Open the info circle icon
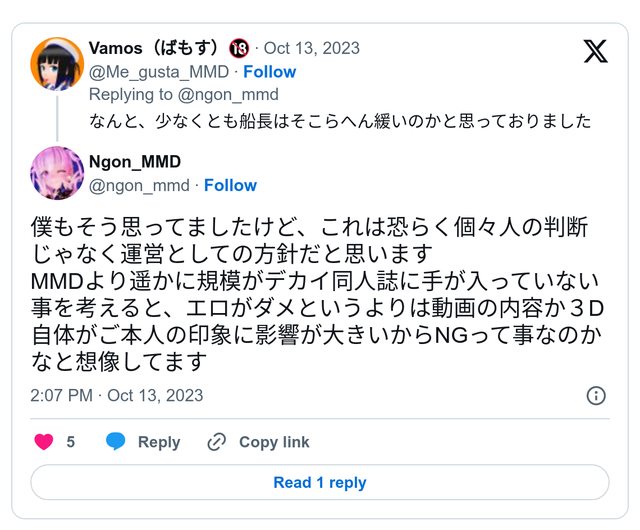The image size is (640, 530). (596, 395)
